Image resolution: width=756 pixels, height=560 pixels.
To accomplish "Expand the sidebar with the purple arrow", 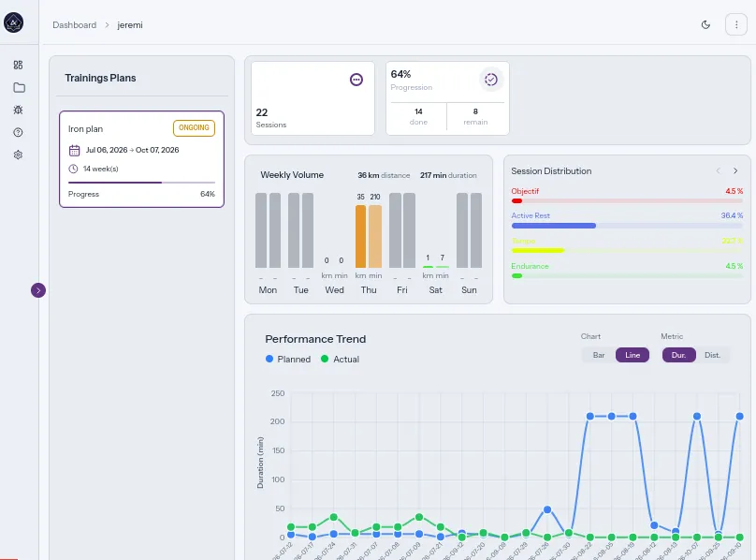I will pyautogui.click(x=38, y=290).
